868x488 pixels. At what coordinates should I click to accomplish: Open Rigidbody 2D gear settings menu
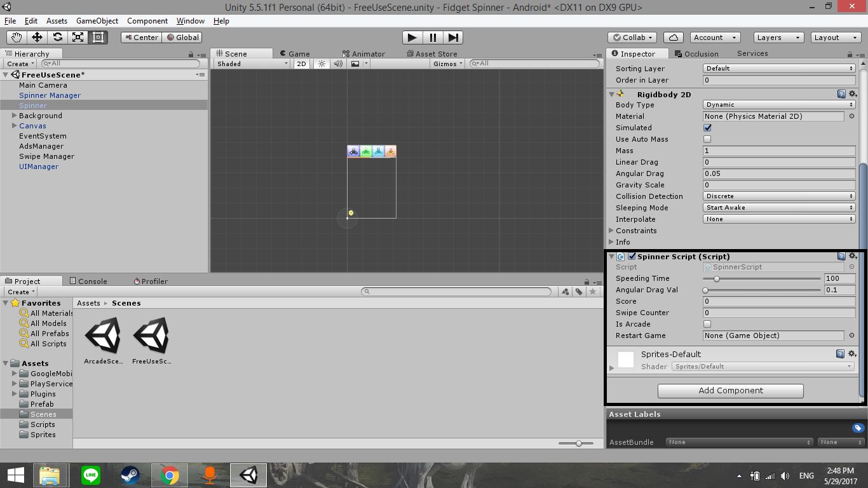[x=853, y=94]
